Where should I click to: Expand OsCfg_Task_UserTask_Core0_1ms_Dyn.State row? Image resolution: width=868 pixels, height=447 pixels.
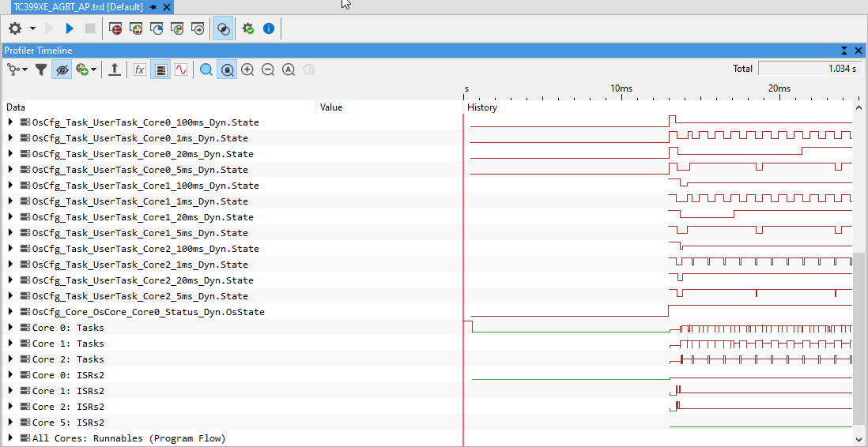tap(10, 137)
